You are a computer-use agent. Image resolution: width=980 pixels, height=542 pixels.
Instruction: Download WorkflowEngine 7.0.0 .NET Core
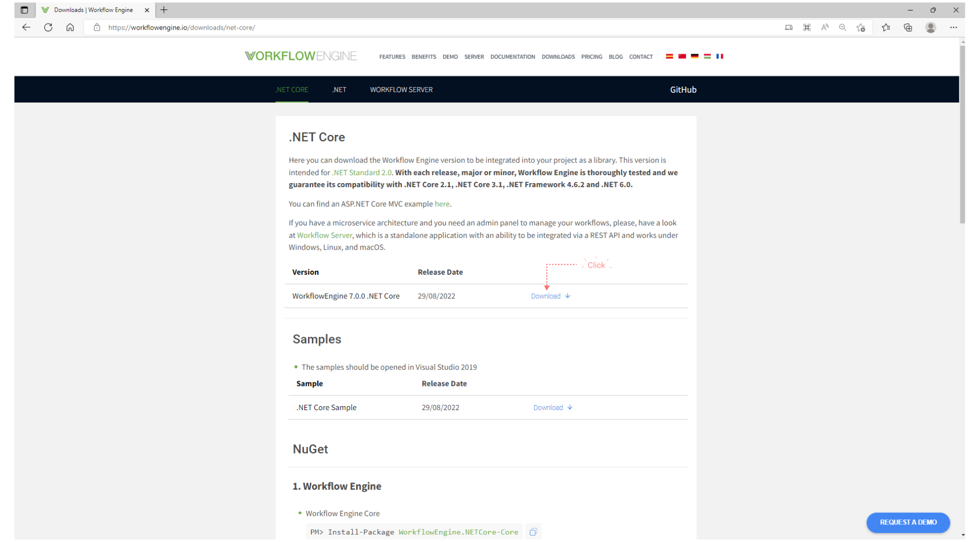pyautogui.click(x=550, y=296)
